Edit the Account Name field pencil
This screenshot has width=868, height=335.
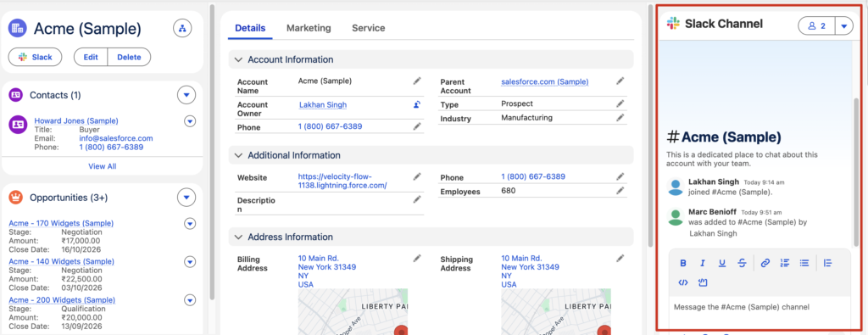(417, 81)
